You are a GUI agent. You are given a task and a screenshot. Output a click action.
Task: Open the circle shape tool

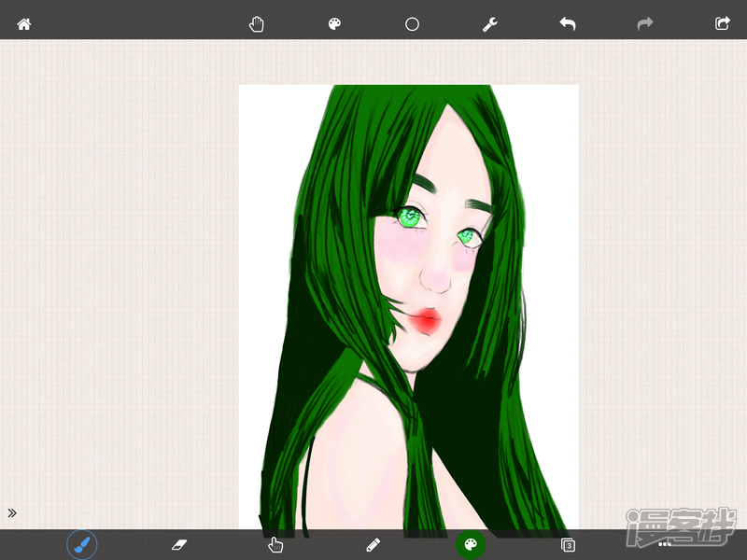tap(412, 24)
